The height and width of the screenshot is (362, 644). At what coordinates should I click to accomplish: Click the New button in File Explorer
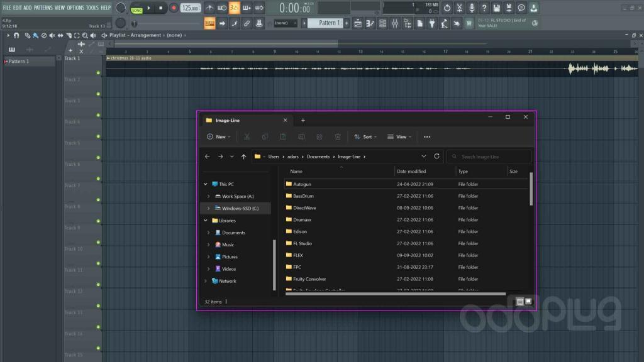(218, 136)
